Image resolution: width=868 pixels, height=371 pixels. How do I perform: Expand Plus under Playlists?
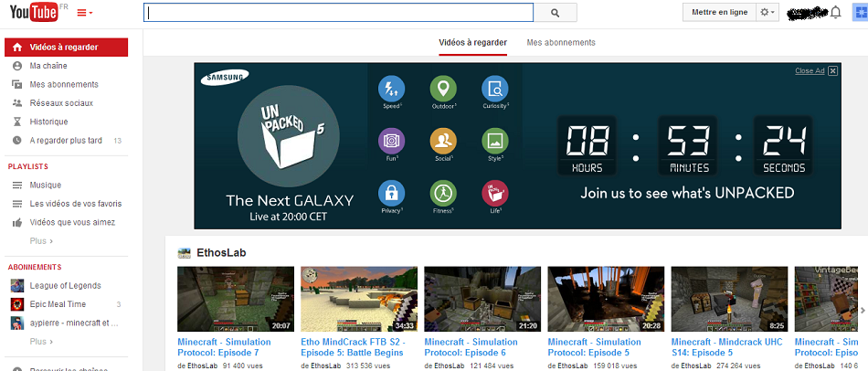(41, 241)
